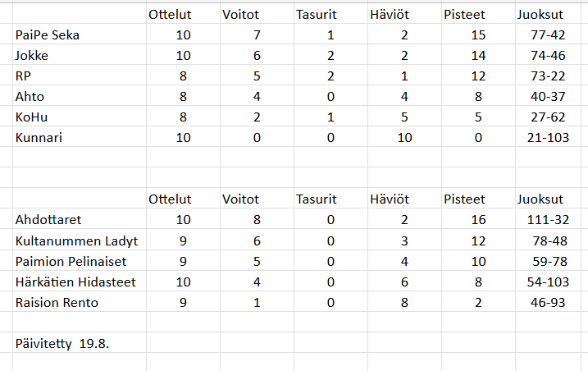Image resolution: width=588 pixels, height=371 pixels.
Task: Click the second table's Pisteet header cell
Action: coord(478,199)
